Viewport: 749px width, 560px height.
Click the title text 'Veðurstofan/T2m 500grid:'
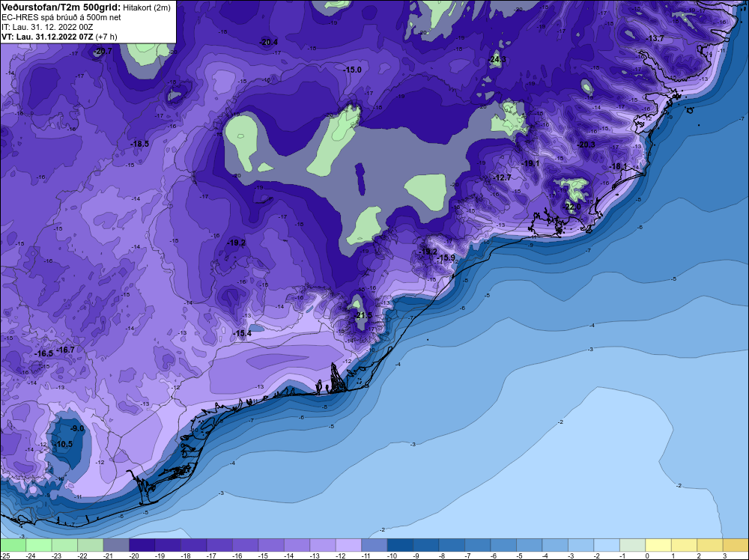tap(61, 7)
